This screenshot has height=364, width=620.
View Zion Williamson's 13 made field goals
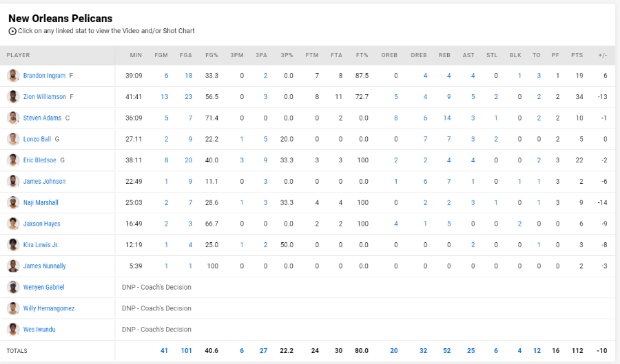point(165,97)
